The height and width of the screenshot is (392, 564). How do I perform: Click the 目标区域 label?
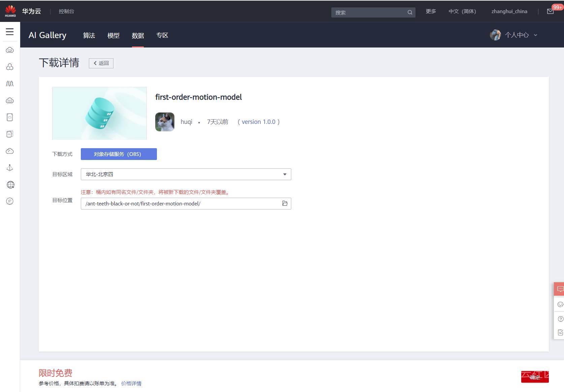point(62,174)
